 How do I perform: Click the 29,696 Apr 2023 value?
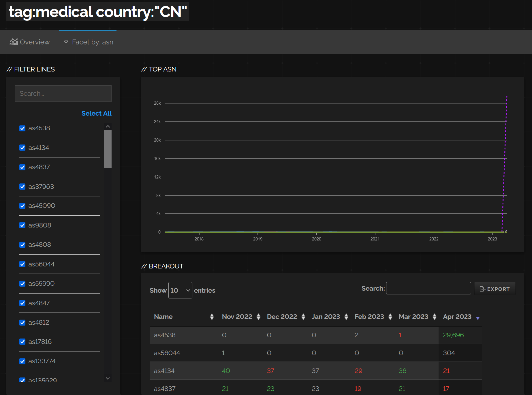(453, 335)
